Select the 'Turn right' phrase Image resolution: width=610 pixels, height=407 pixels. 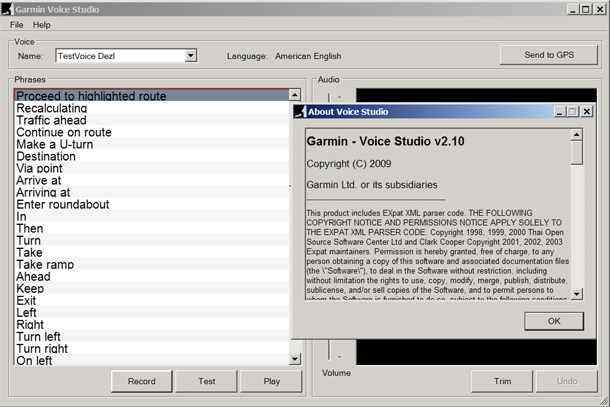151,349
